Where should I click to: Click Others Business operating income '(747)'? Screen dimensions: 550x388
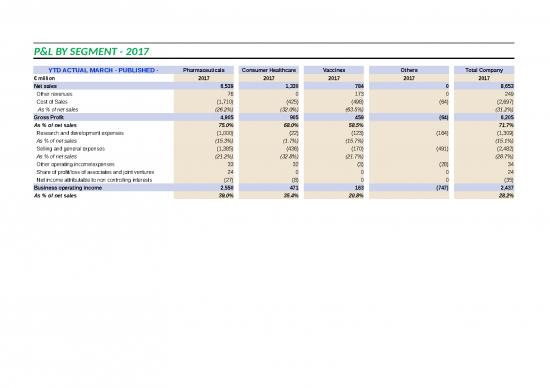(442, 188)
